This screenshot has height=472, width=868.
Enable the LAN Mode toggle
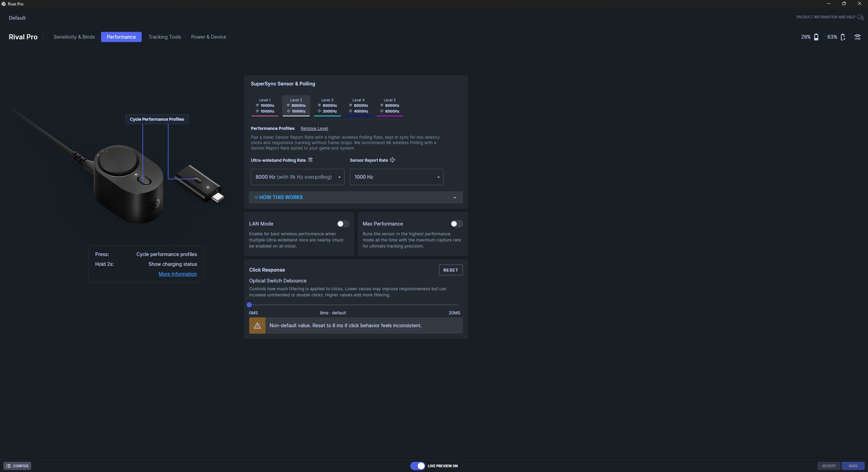343,224
